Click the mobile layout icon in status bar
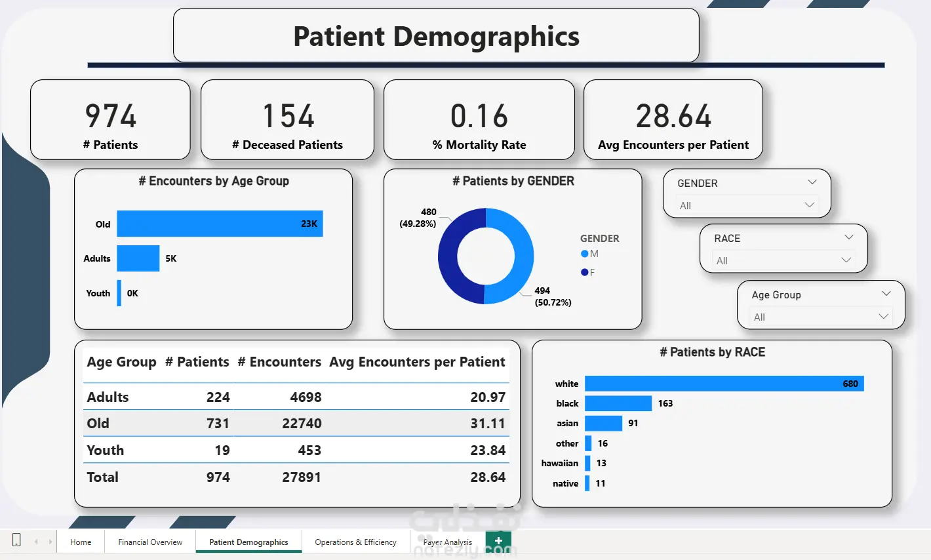The height and width of the screenshot is (560, 931). (16, 540)
